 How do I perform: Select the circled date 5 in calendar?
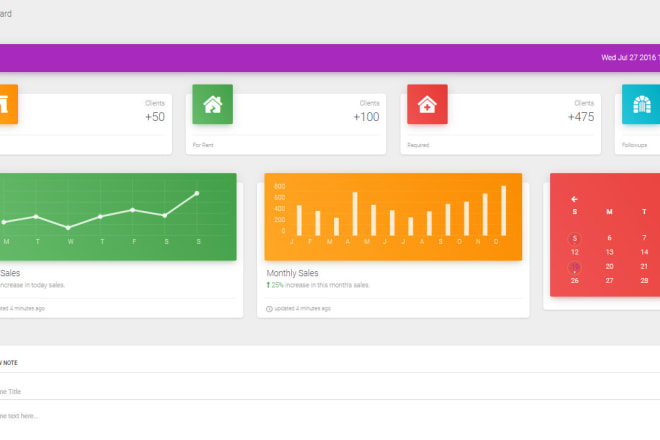[x=575, y=239]
